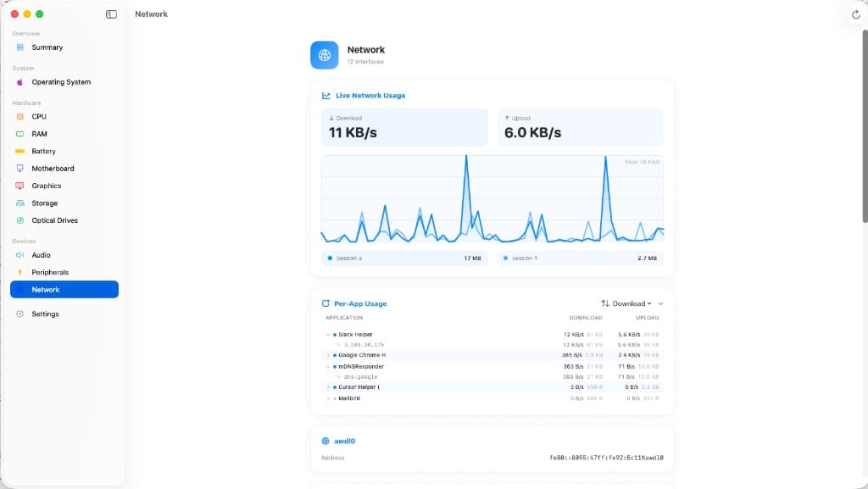868x489 pixels.
Task: Click the Upload rate card
Action: point(580,128)
